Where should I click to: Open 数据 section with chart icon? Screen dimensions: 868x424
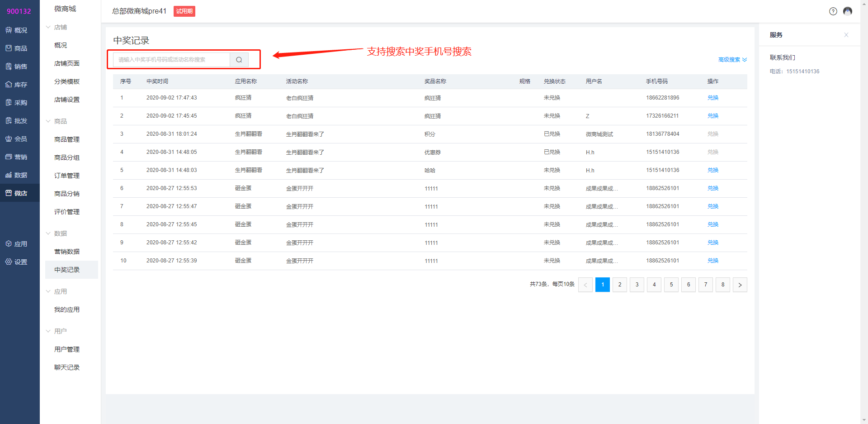pos(16,175)
